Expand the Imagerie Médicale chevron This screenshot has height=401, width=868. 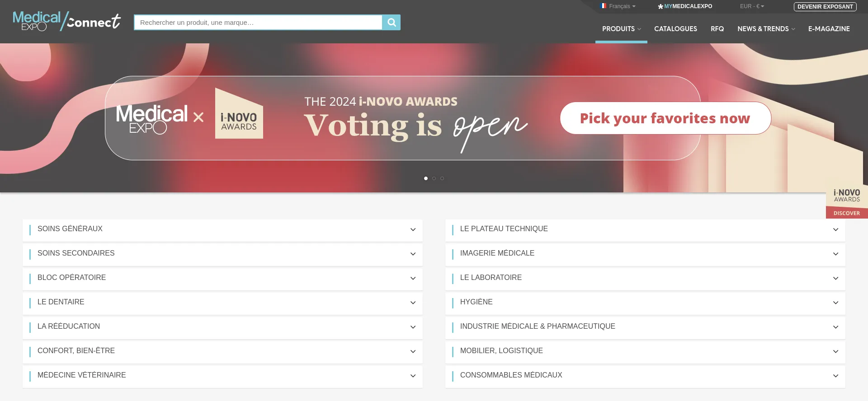pos(835,254)
